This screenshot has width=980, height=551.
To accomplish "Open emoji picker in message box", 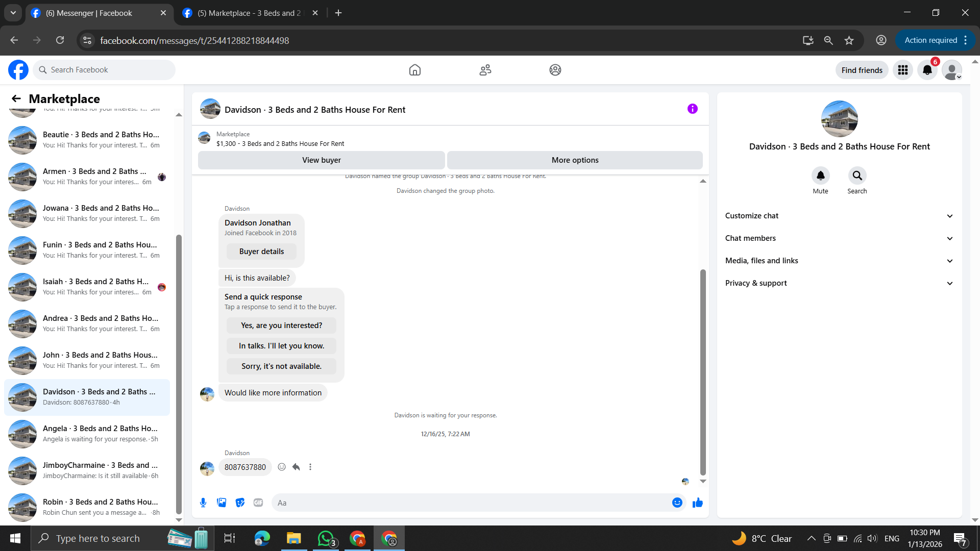I will (x=677, y=503).
